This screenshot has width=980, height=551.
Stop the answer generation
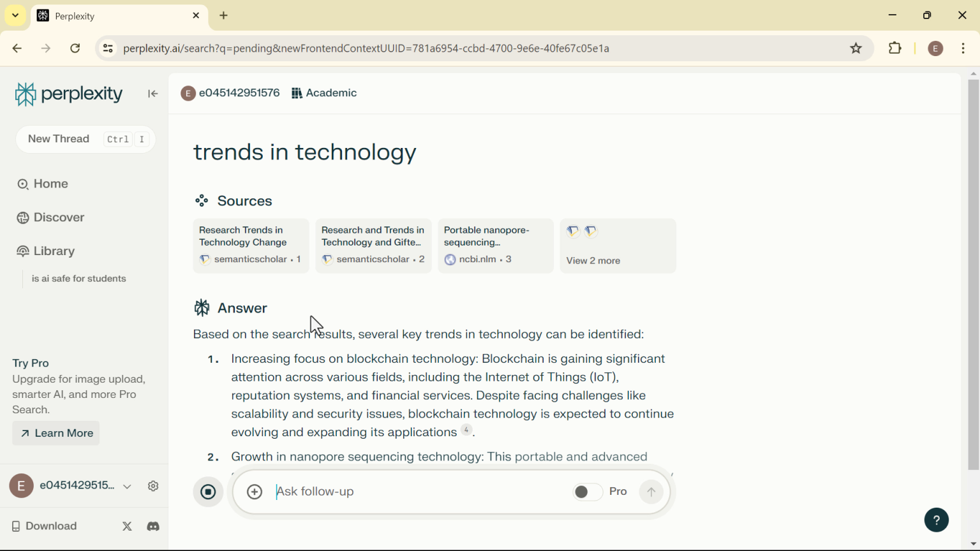pyautogui.click(x=208, y=492)
